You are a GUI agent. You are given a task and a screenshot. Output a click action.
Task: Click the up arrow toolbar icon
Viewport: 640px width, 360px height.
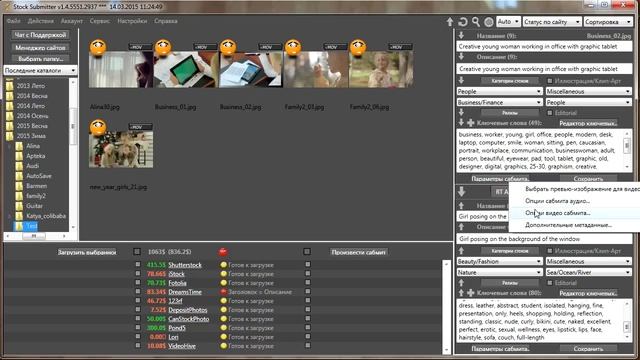[450, 22]
